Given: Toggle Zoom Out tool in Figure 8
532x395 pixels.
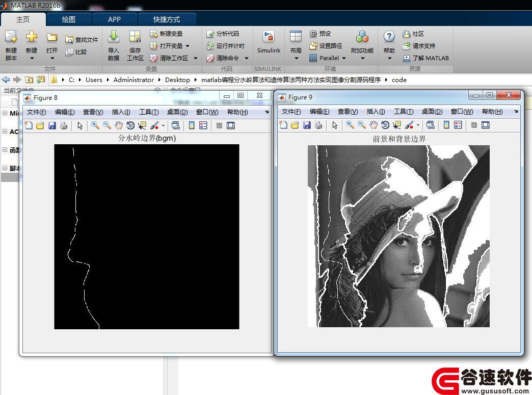Looking at the screenshot, I should [107, 125].
